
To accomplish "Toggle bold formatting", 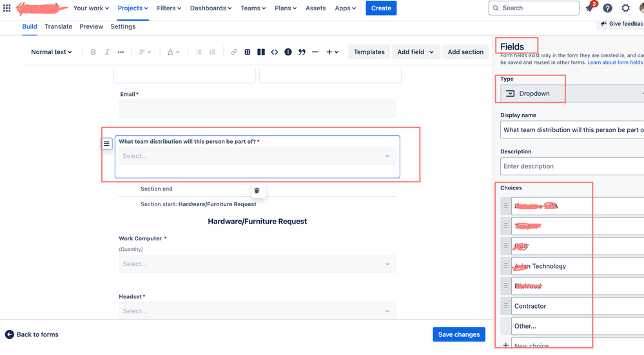I will click(x=93, y=52).
